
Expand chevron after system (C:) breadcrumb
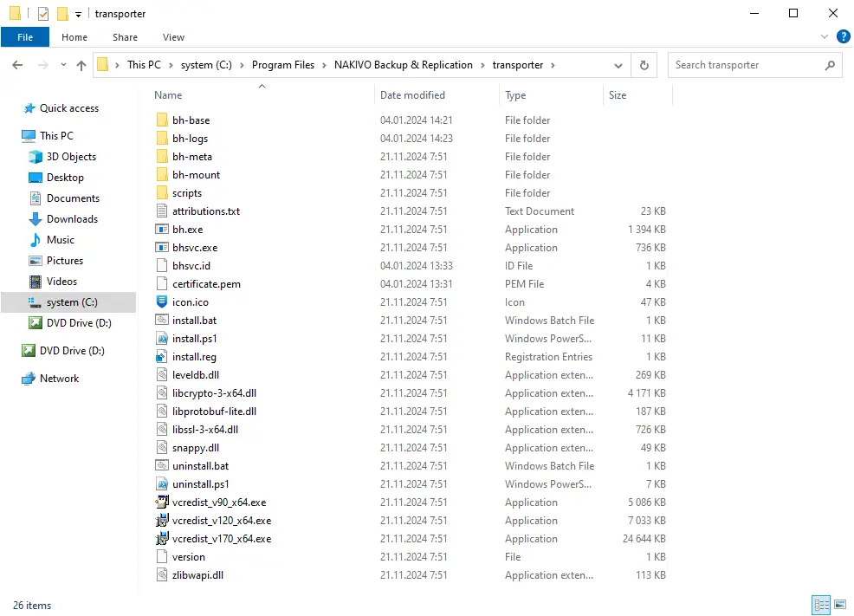click(242, 65)
